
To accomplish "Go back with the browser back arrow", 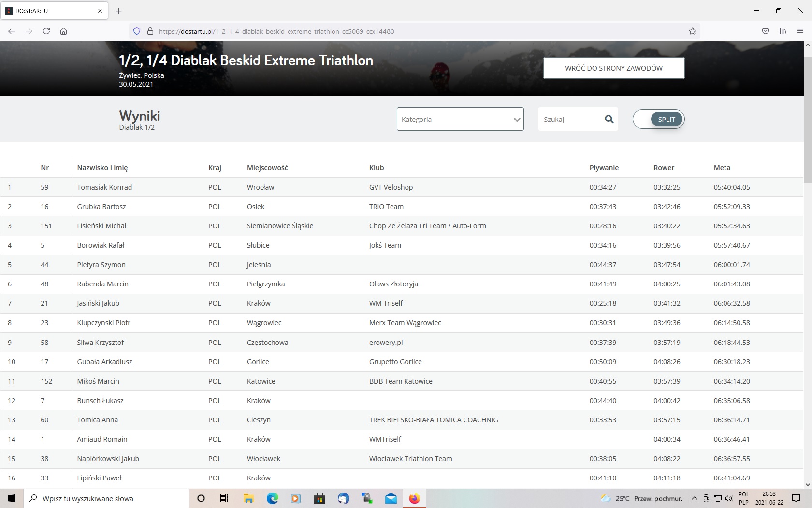I will (x=12, y=31).
